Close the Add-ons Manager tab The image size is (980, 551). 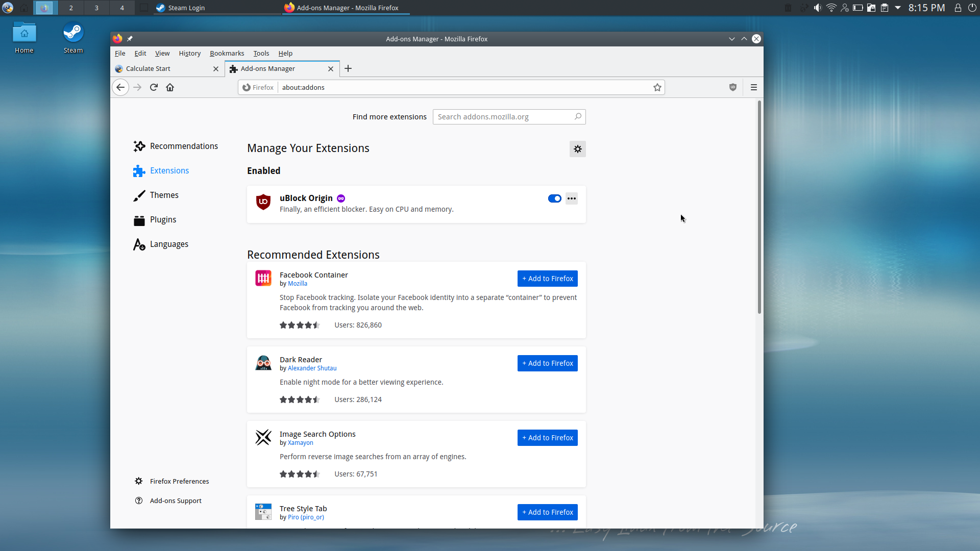click(331, 68)
